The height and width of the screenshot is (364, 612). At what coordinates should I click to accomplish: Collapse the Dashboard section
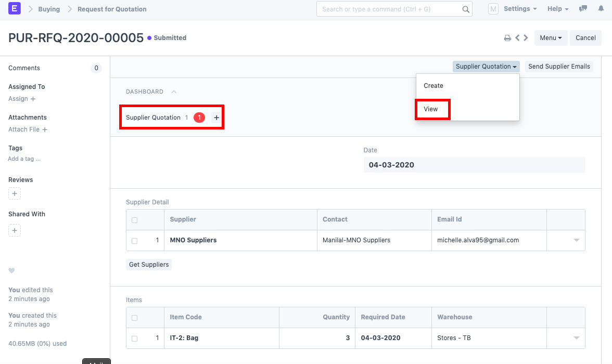coord(174,92)
